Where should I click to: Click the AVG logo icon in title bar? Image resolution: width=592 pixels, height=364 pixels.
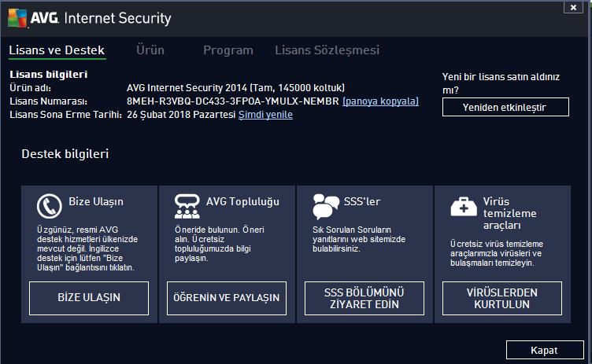click(17, 18)
